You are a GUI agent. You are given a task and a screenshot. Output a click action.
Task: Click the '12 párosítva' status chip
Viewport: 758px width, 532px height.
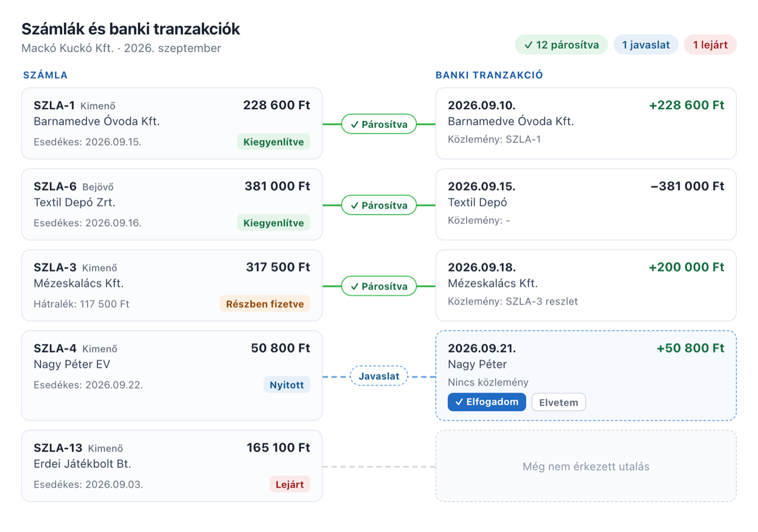(x=561, y=45)
